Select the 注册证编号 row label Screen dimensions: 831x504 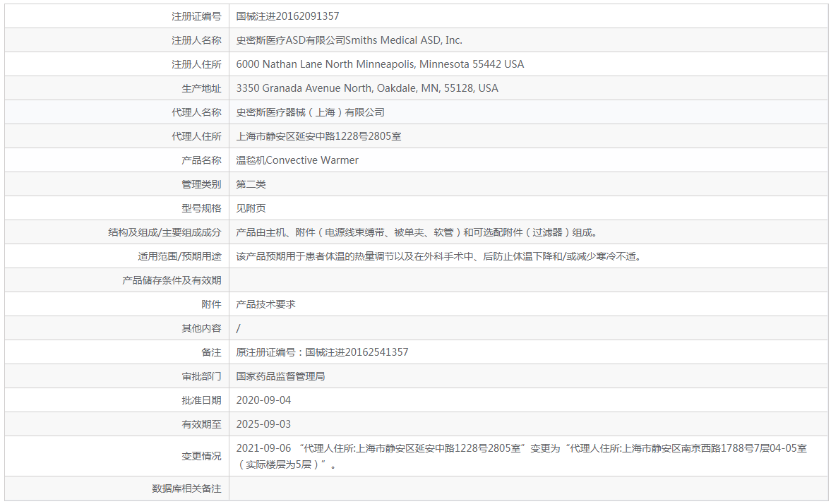[x=196, y=16]
